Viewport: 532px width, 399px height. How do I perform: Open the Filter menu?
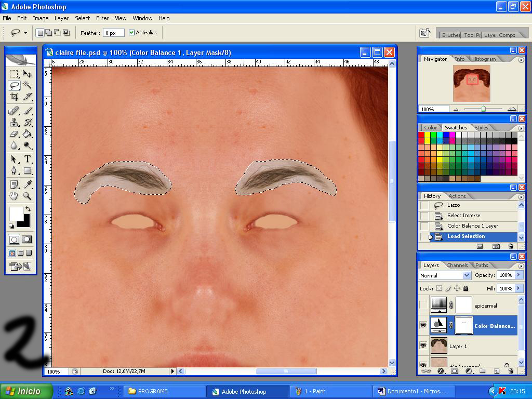102,18
